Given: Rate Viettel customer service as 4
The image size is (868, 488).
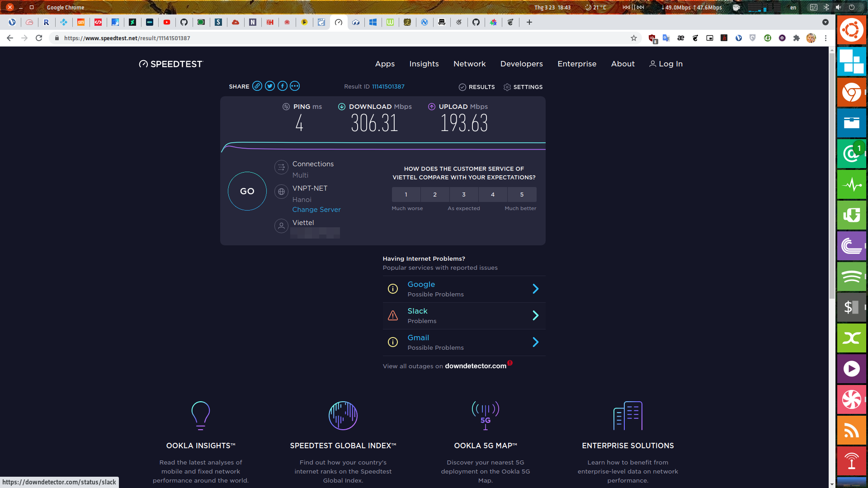Looking at the screenshot, I should coord(493,195).
